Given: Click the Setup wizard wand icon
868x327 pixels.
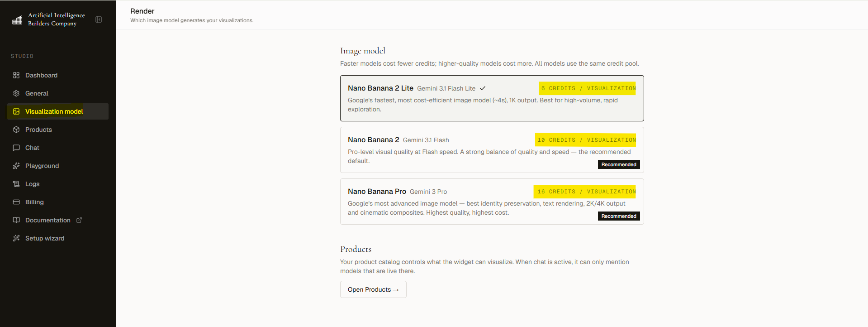Looking at the screenshot, I should point(16,238).
